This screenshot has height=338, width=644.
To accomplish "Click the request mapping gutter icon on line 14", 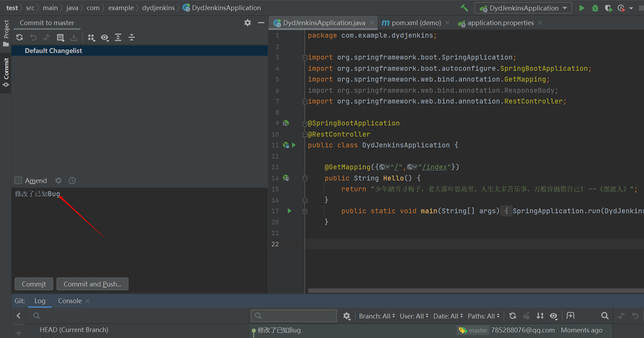I will click(x=286, y=178).
